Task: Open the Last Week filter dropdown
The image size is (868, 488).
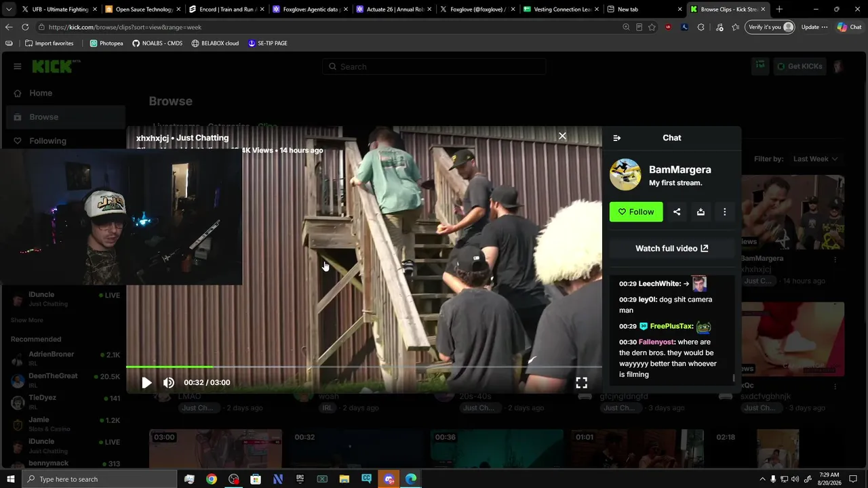Action: [815, 159]
